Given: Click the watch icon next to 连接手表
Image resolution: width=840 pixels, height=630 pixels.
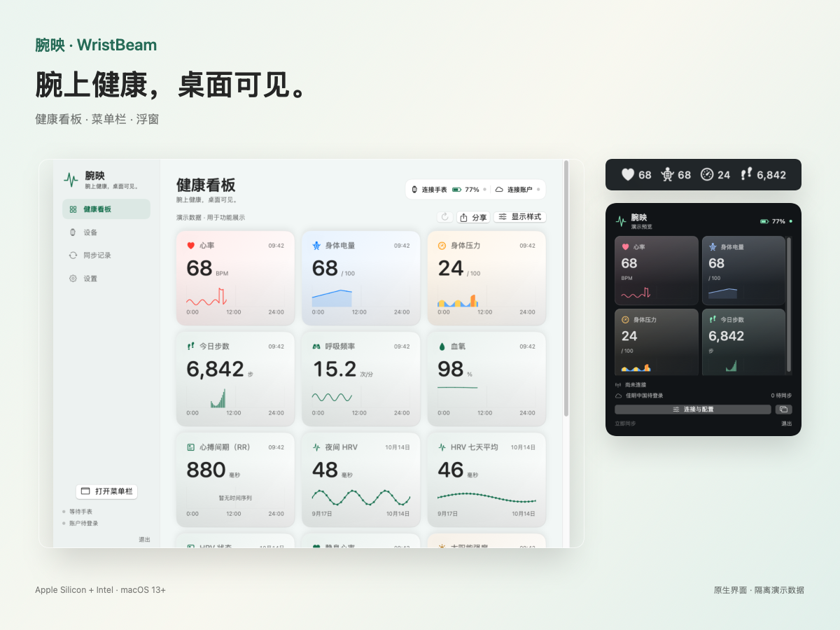Looking at the screenshot, I should pos(414,190).
